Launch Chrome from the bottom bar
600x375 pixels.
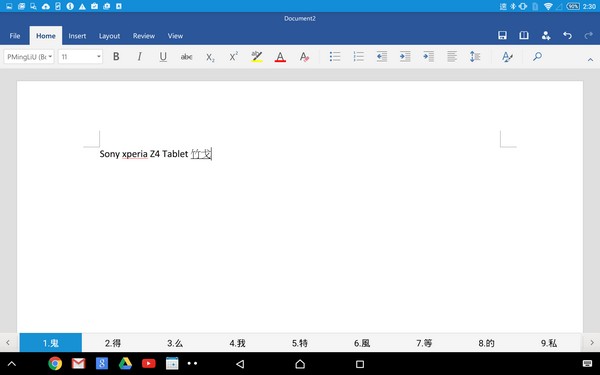point(55,364)
